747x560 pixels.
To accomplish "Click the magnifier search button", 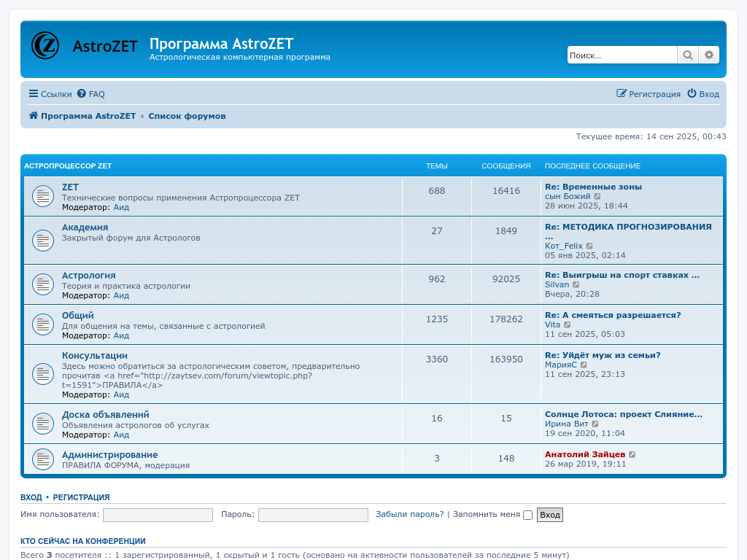I will 687,55.
